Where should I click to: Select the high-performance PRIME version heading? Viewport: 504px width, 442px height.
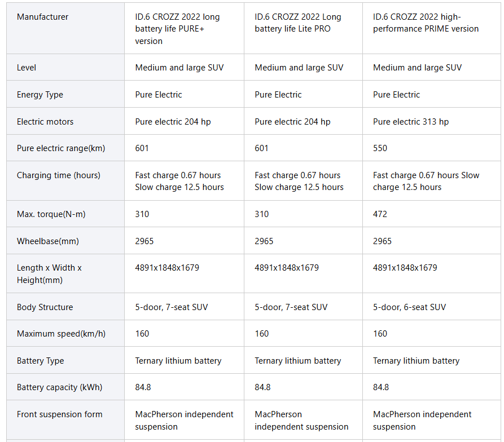[x=426, y=23]
